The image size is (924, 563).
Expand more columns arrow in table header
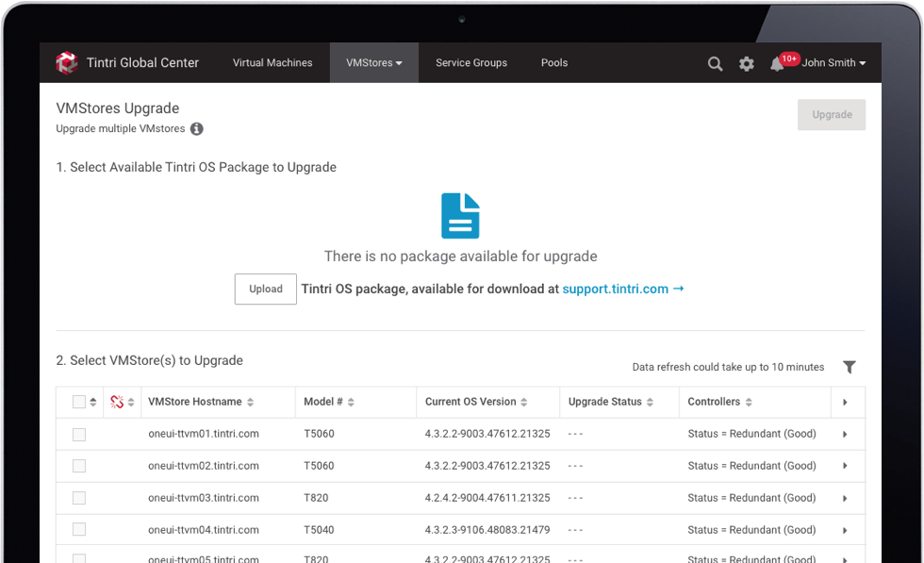(x=845, y=402)
